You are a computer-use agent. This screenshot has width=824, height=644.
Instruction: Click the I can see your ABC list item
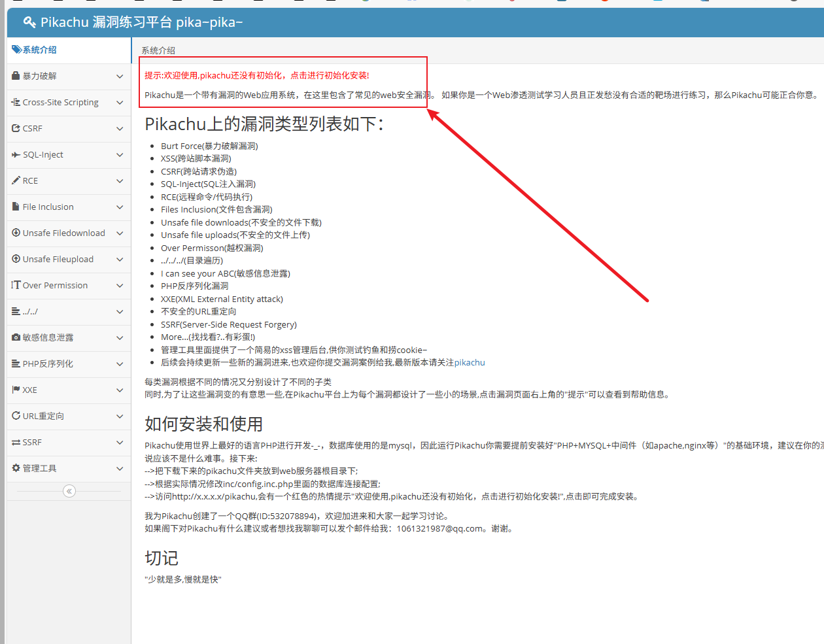click(226, 273)
